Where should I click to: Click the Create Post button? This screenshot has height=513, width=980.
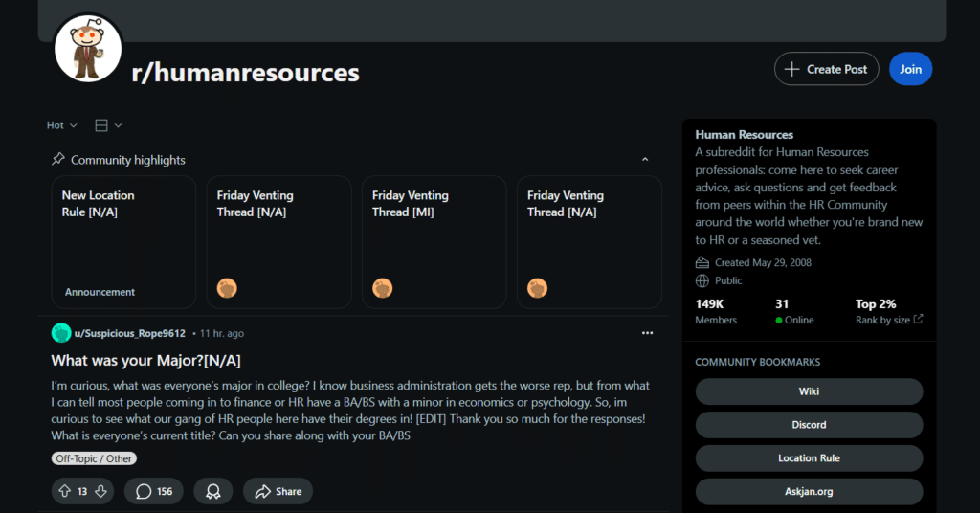pyautogui.click(x=826, y=69)
